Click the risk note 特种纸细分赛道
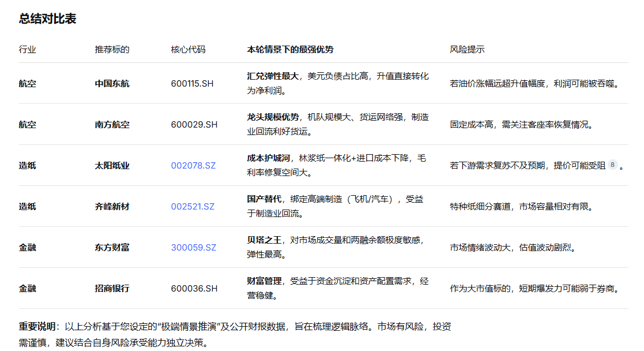644x351 pixels. coord(522,207)
